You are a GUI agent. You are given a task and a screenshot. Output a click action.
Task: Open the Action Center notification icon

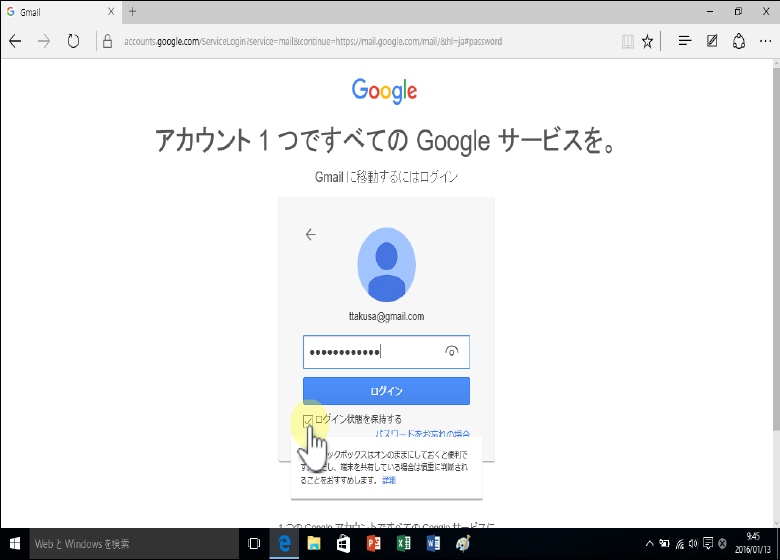(x=708, y=544)
